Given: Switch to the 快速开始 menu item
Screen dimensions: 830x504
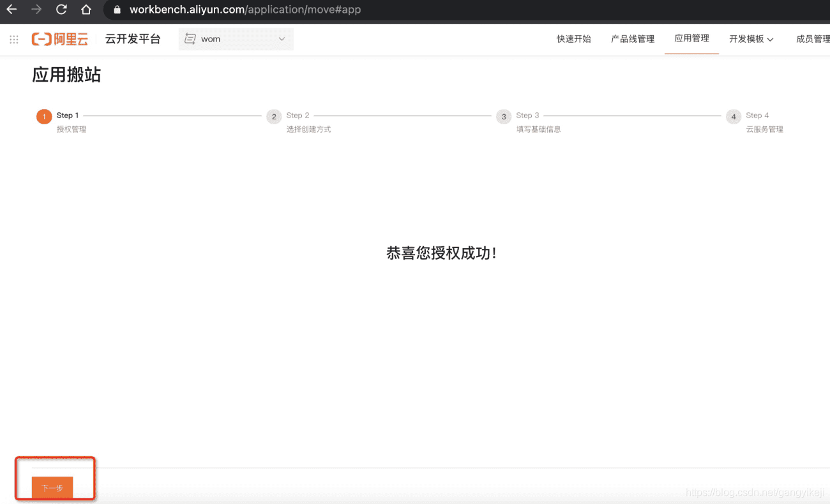Looking at the screenshot, I should coord(573,38).
